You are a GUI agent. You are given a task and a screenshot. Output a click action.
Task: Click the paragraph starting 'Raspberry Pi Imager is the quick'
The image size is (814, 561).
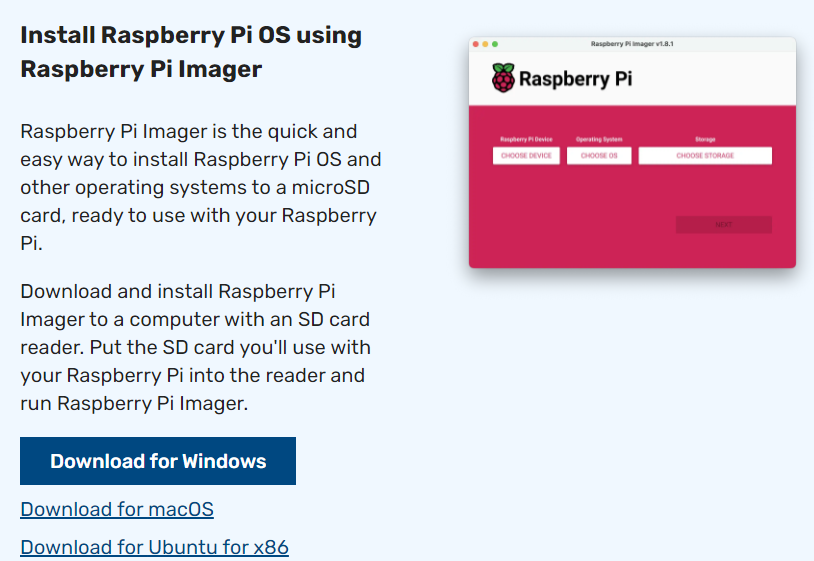pyautogui.click(x=201, y=187)
